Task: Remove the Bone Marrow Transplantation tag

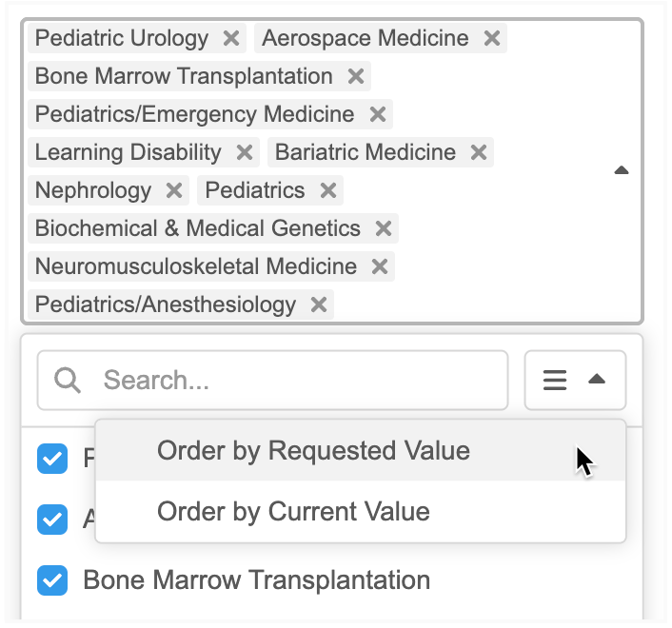Action: point(355,76)
